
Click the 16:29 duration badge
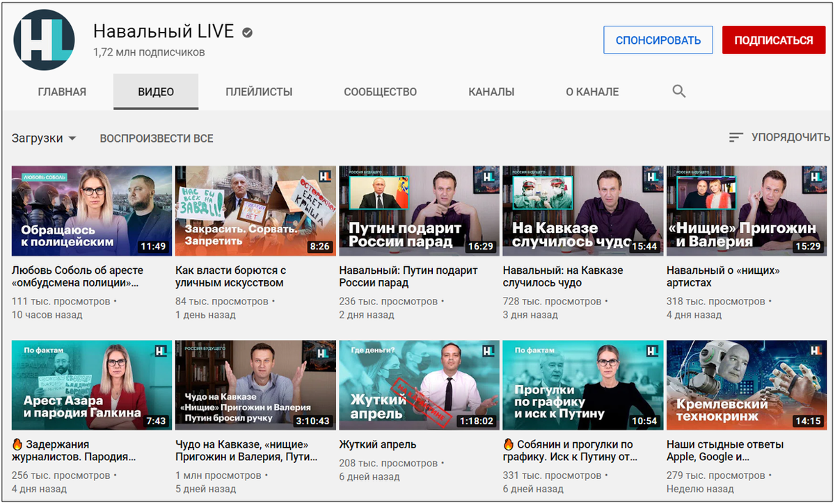(481, 246)
